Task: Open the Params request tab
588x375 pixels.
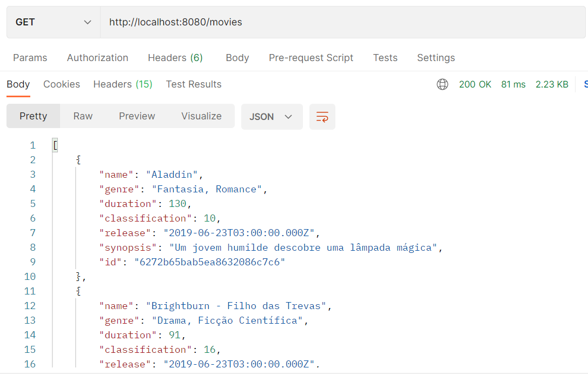Action: click(x=30, y=57)
